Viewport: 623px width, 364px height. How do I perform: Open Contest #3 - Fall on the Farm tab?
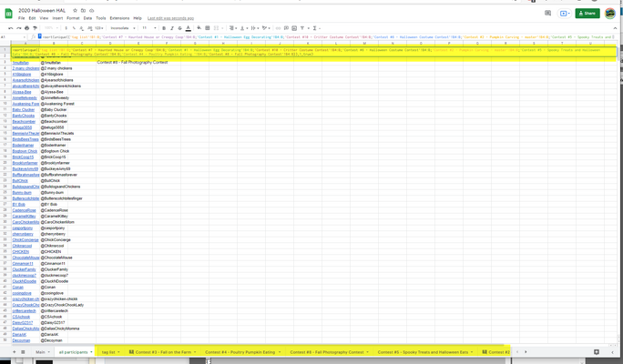click(x=164, y=352)
